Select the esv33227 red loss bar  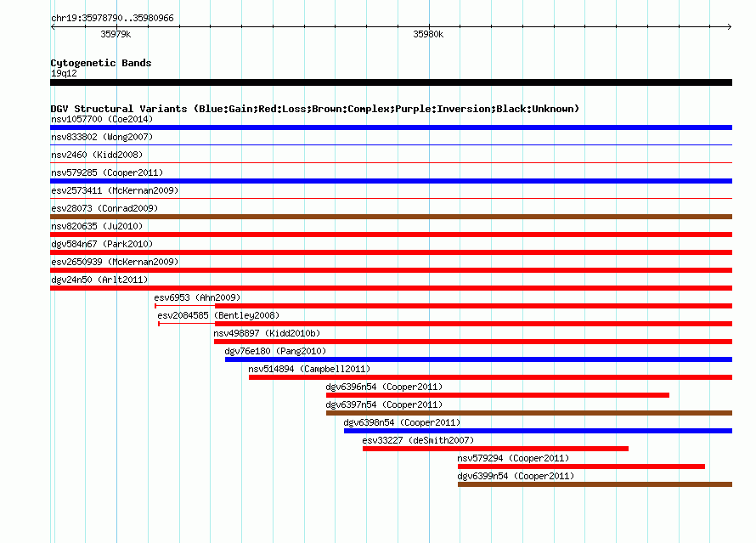495,449
